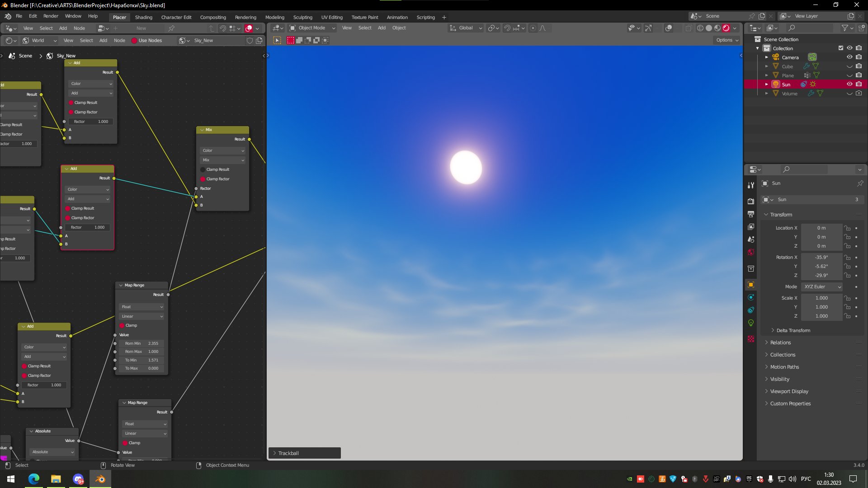Screen dimensions: 868x488
Task: Open World properties tab
Action: pyautogui.click(x=751, y=252)
